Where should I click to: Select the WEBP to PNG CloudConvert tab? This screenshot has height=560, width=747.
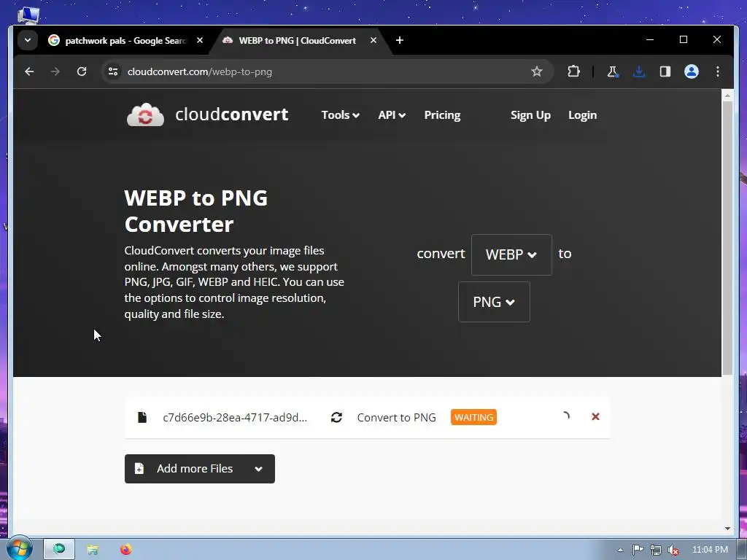[x=298, y=41]
